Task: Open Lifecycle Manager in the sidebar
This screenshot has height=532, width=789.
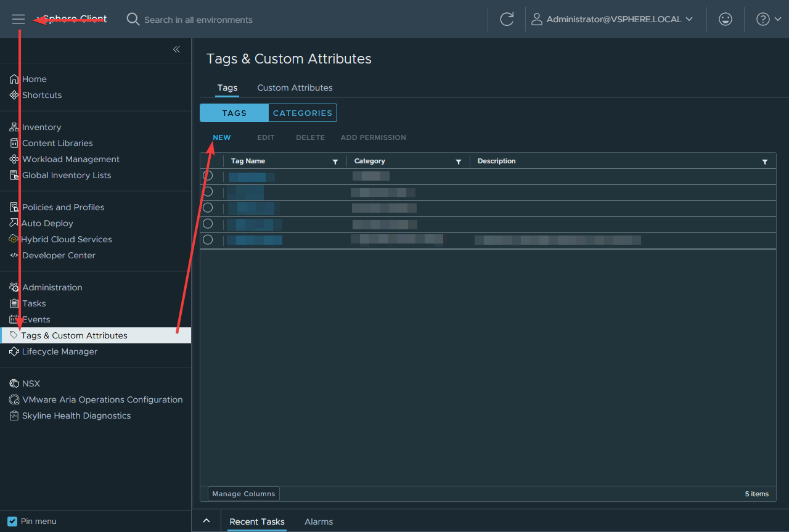Action: click(59, 351)
